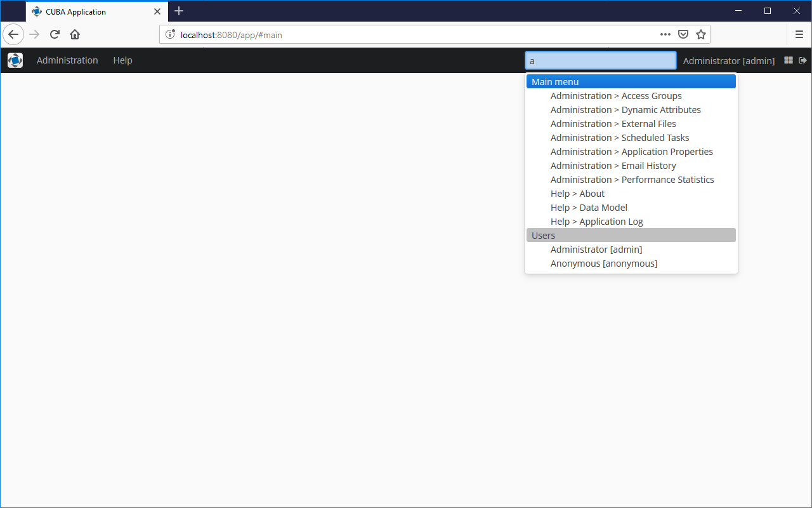
Task: Open the page actions three-dot icon
Action: 665,34
